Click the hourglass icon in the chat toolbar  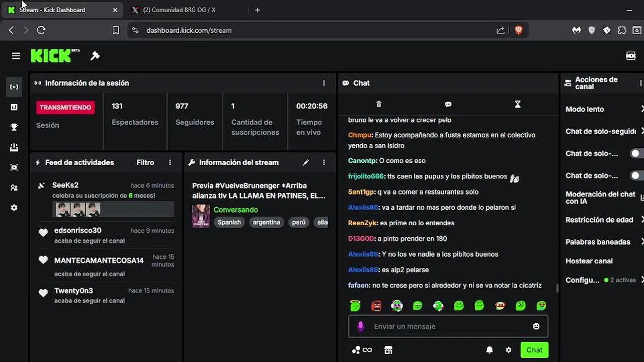518,104
